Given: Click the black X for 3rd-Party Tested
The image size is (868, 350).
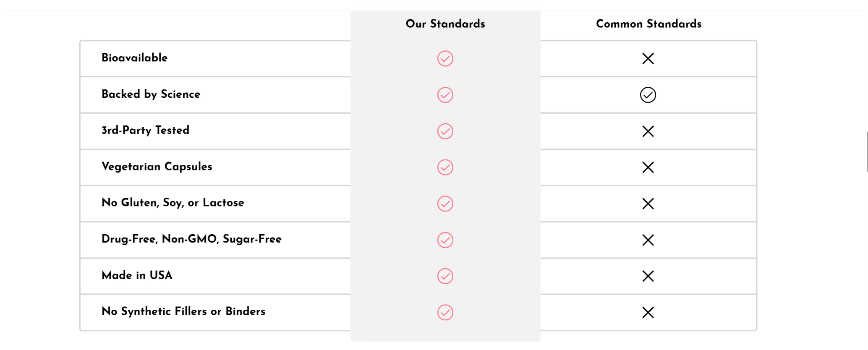Looking at the screenshot, I should (x=648, y=131).
